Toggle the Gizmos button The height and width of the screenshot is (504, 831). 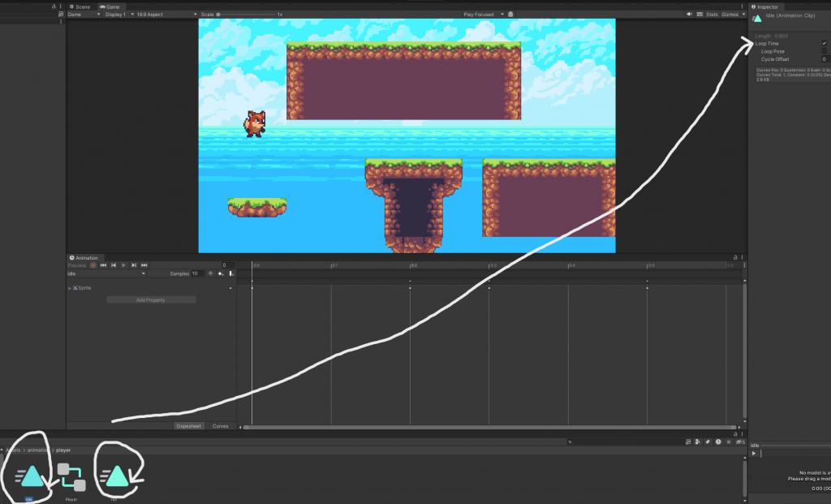point(730,15)
